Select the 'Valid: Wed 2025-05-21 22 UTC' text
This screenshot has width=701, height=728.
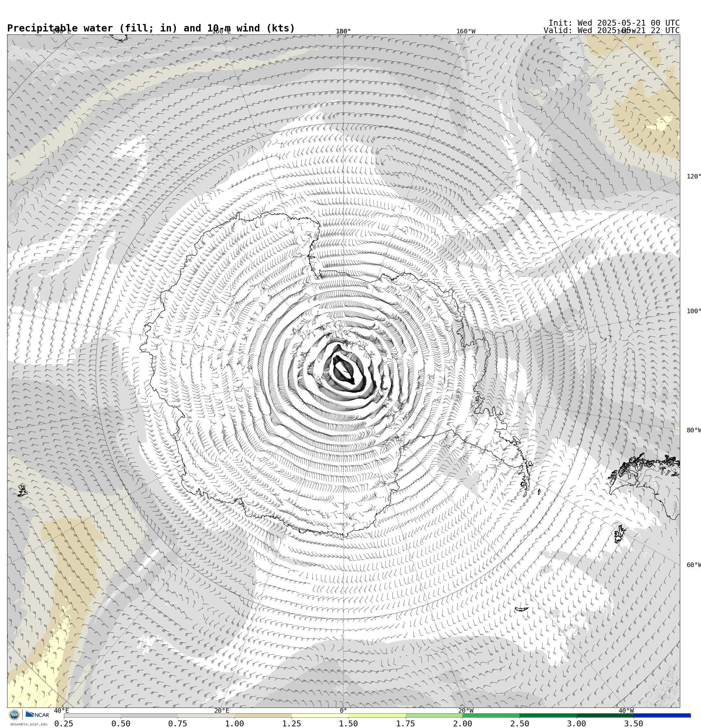point(611,31)
